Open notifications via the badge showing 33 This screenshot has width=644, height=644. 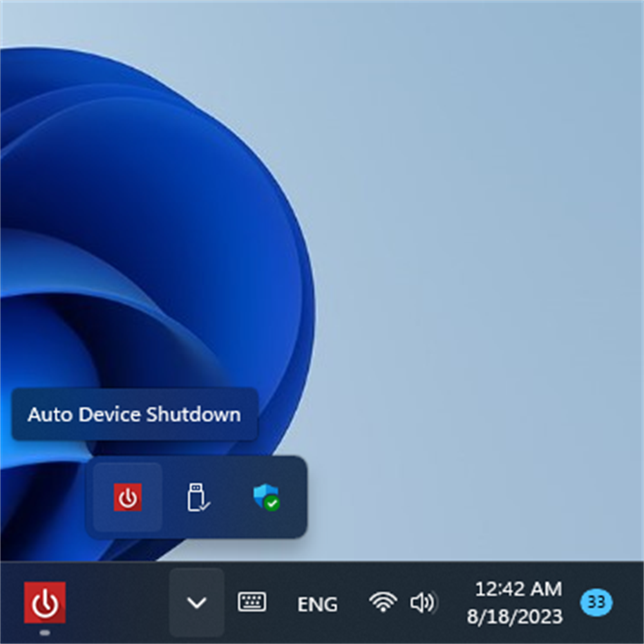point(596,603)
